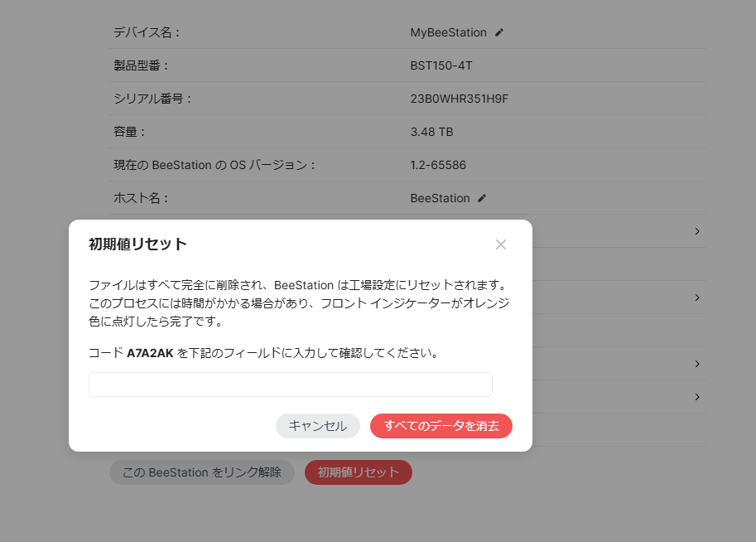The height and width of the screenshot is (542, 756).
Task: Click the 製品型番 label
Action: (141, 65)
